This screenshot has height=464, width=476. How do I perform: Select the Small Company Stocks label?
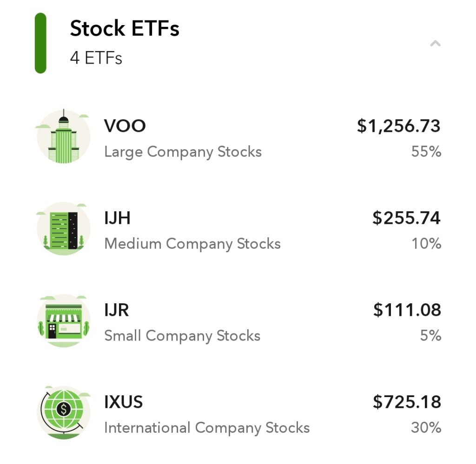click(x=182, y=336)
